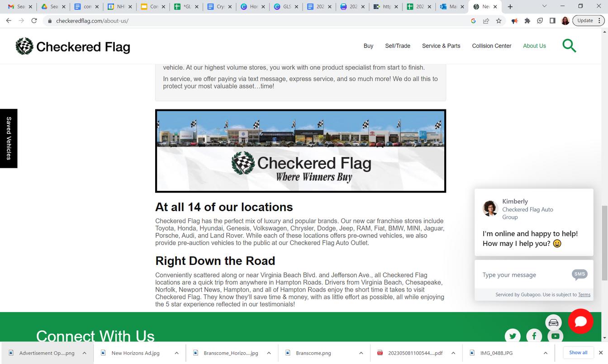Open the Extensions puzzle piece menu
This screenshot has width=608, height=364.
[x=527, y=21]
